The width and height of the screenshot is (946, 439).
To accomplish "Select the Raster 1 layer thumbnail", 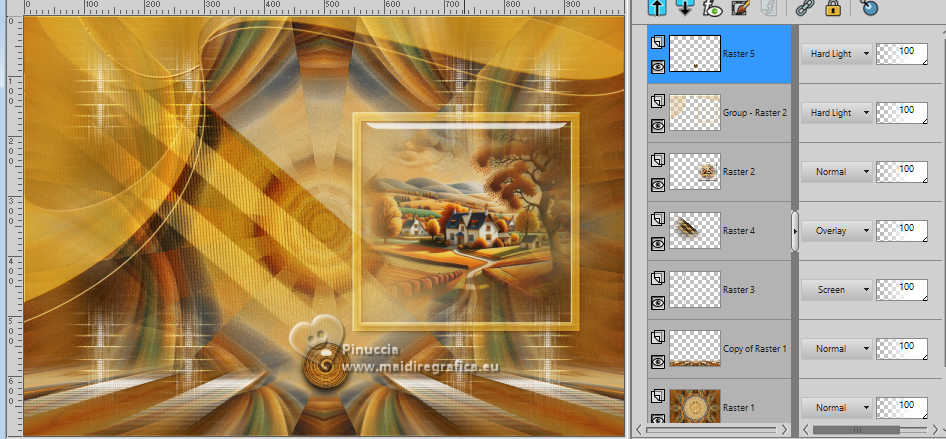I will click(x=695, y=405).
